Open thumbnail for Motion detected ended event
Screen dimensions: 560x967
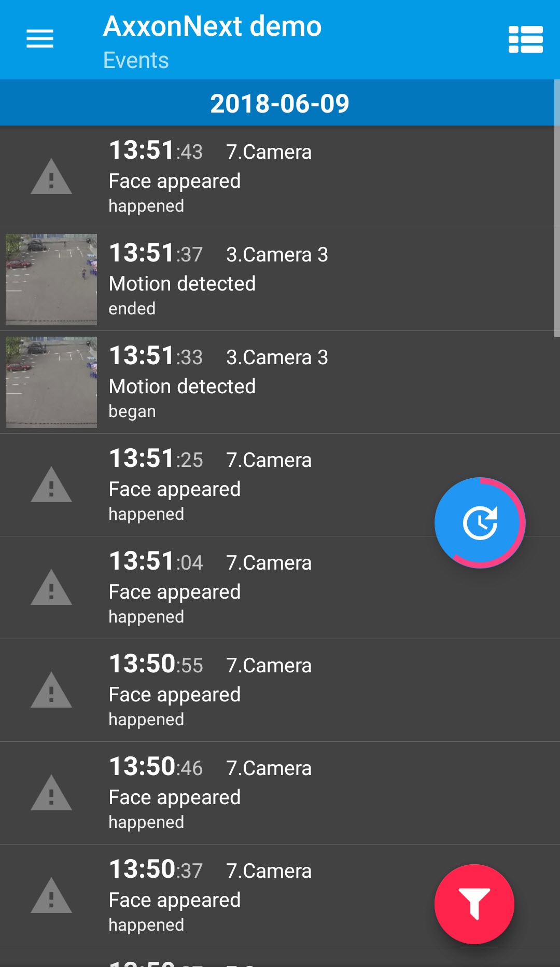coord(51,279)
